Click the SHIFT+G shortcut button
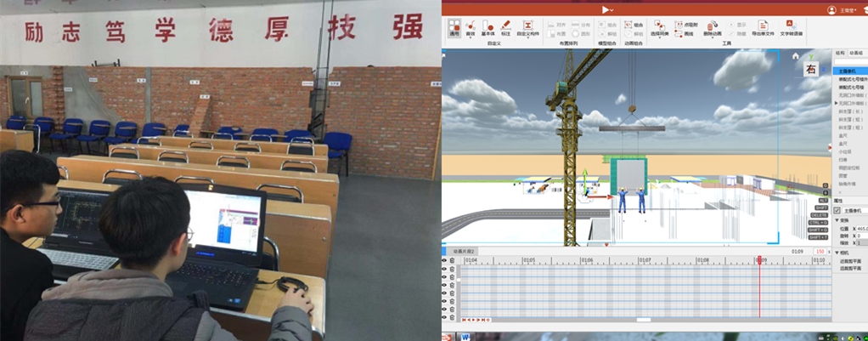This screenshot has width=868, height=341. click(x=819, y=230)
